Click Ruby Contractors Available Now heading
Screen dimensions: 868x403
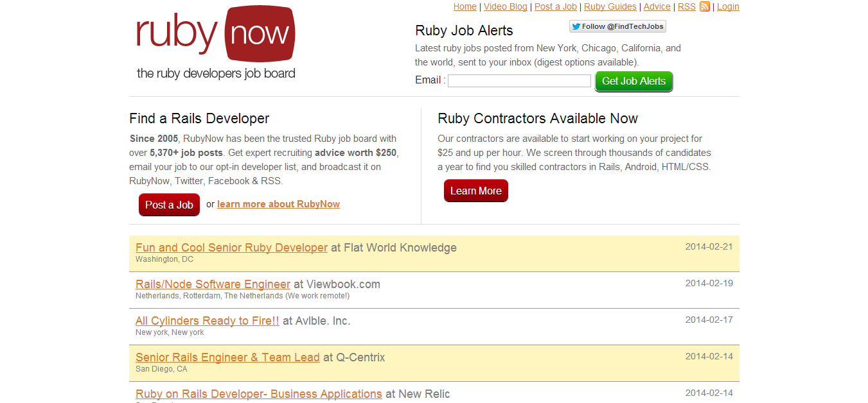(538, 118)
